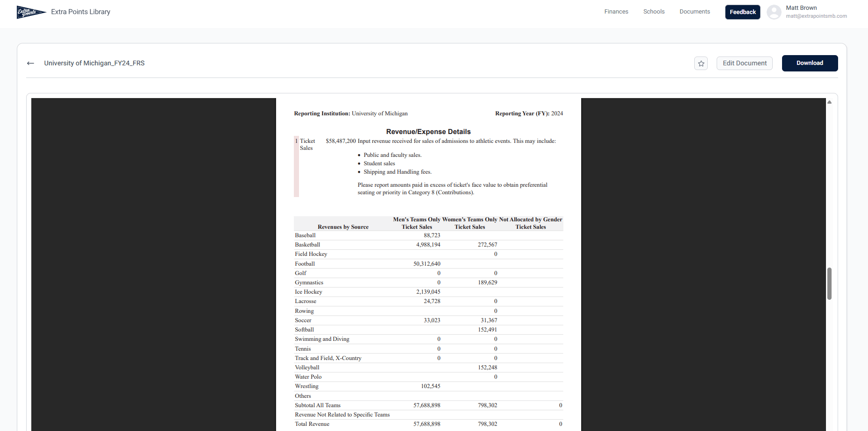Viewport: 868px width, 431px height.
Task: Click the scrollbar up arrow in the viewer
Action: click(829, 102)
